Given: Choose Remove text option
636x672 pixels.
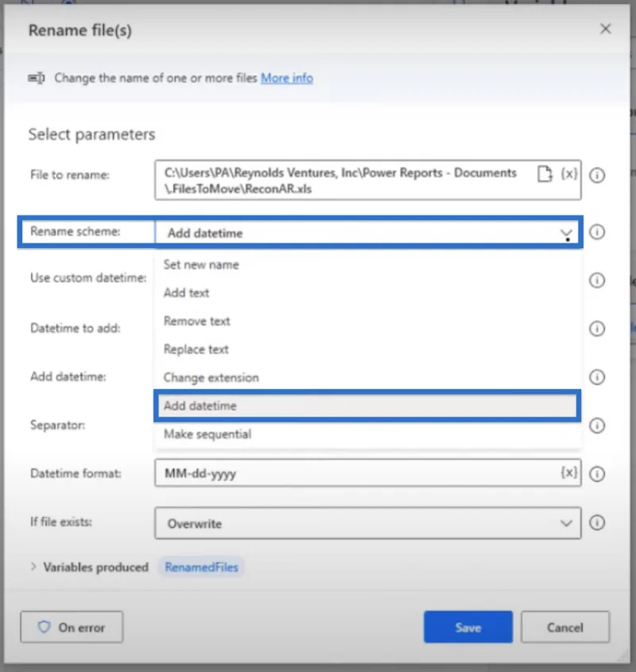Looking at the screenshot, I should [x=366, y=321].
